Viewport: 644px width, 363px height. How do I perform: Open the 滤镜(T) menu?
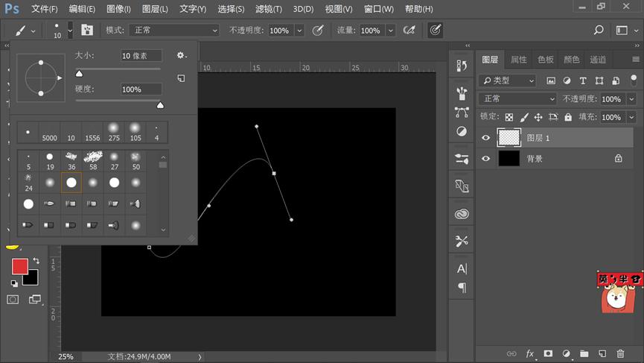pos(269,9)
